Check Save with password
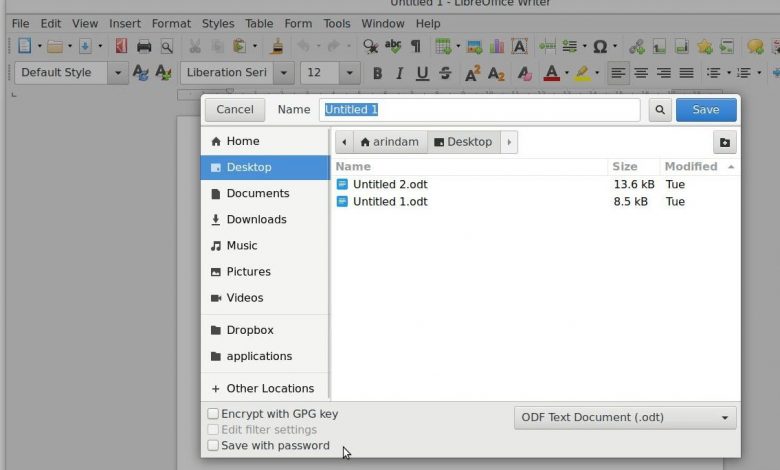 tap(213, 445)
